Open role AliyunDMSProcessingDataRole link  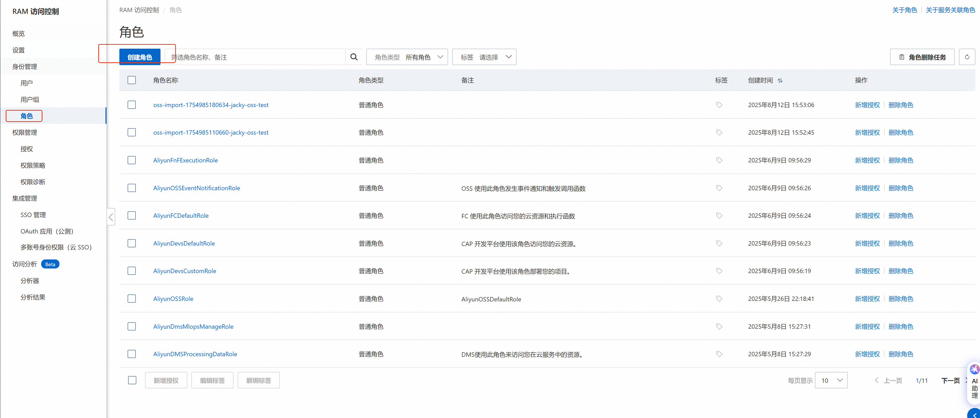pyautogui.click(x=195, y=354)
